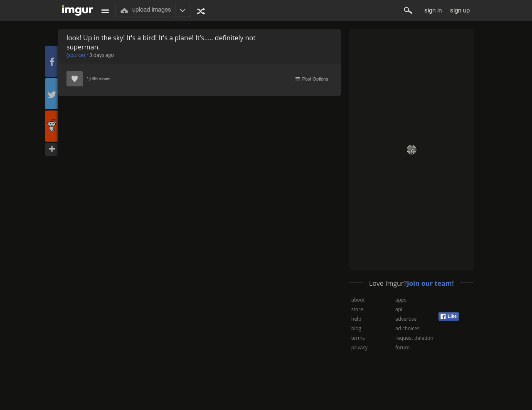Open the forum footer link
This screenshot has width=532, height=410.
pyautogui.click(x=402, y=347)
